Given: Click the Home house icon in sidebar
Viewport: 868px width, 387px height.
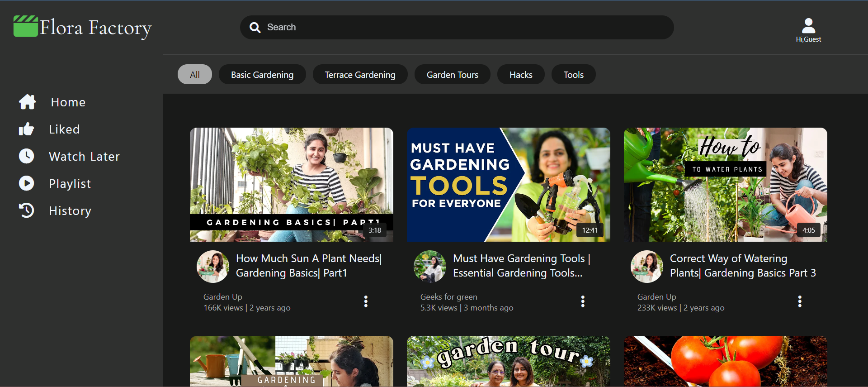Looking at the screenshot, I should (x=28, y=102).
